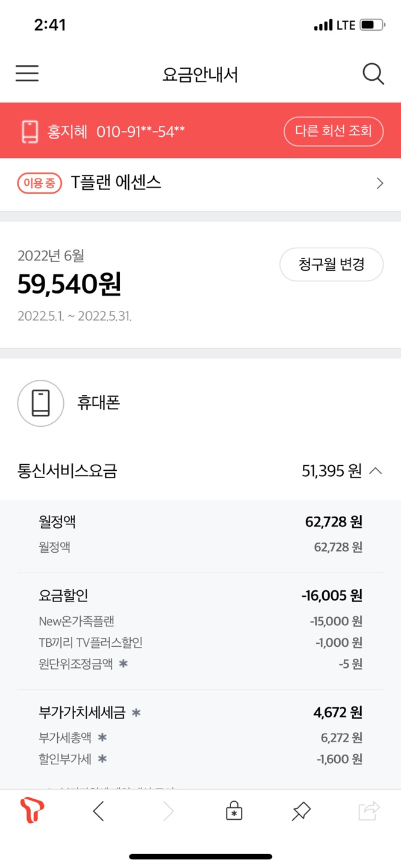Tap the forward arrow in bottom bar

pos(168,811)
